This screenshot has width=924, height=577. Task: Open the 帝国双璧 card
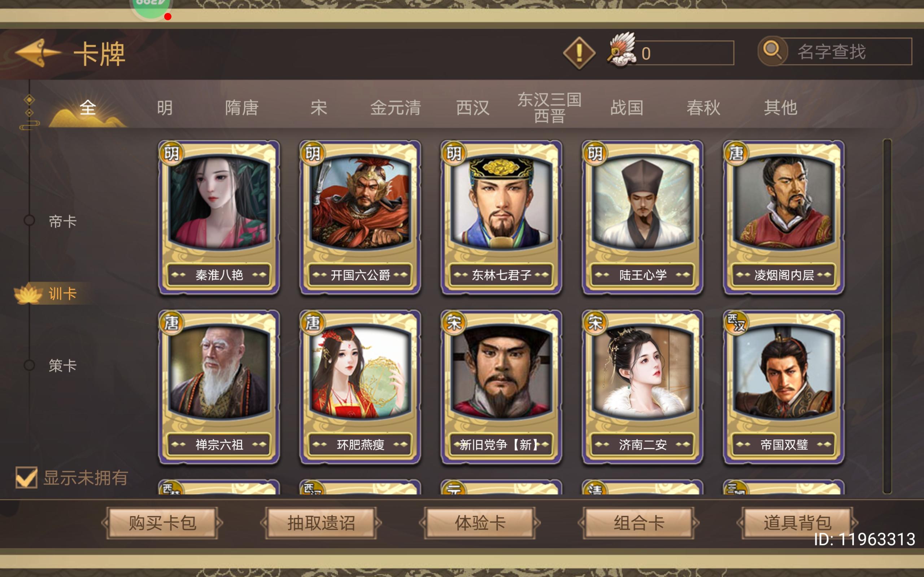tap(784, 387)
